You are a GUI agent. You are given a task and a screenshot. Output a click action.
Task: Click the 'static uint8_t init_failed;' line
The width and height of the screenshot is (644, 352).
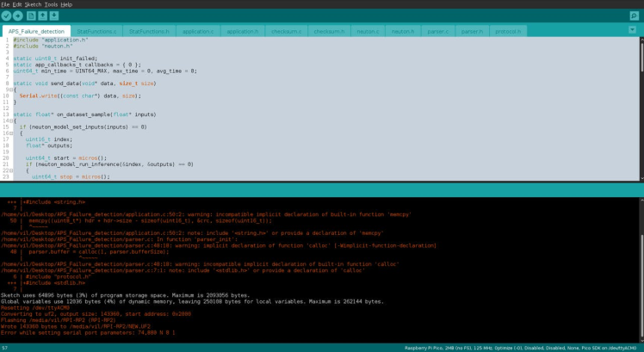point(55,59)
